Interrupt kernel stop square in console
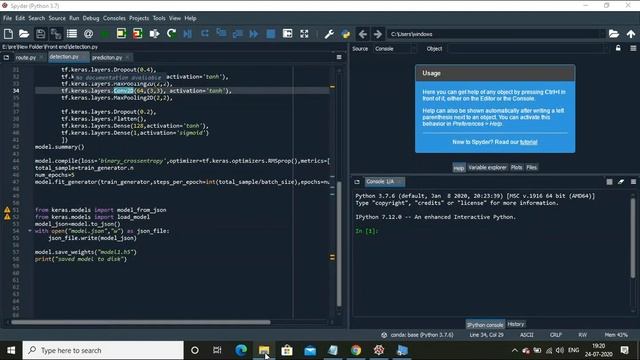This screenshot has height=360, width=640. click(x=609, y=182)
